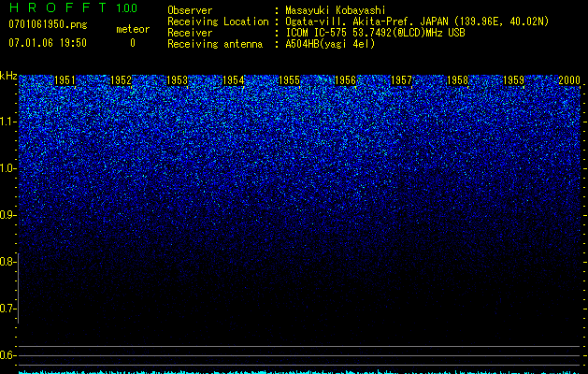Click the meteor count label

pyautogui.click(x=133, y=29)
